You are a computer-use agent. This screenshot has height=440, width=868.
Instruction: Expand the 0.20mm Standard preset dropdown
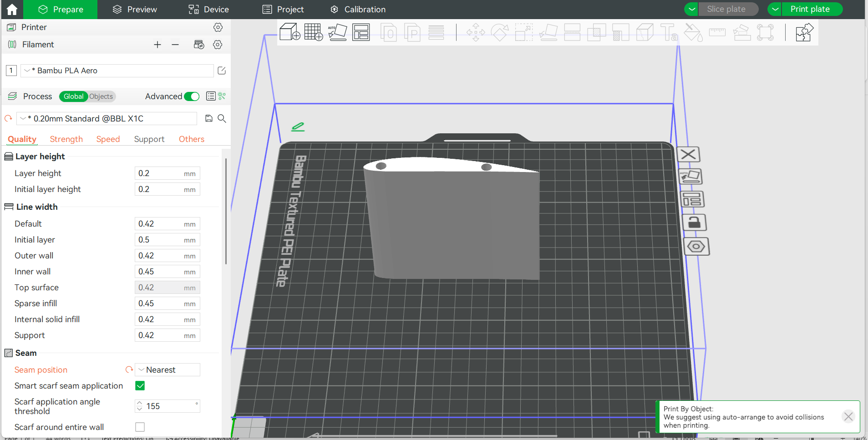[107, 119]
